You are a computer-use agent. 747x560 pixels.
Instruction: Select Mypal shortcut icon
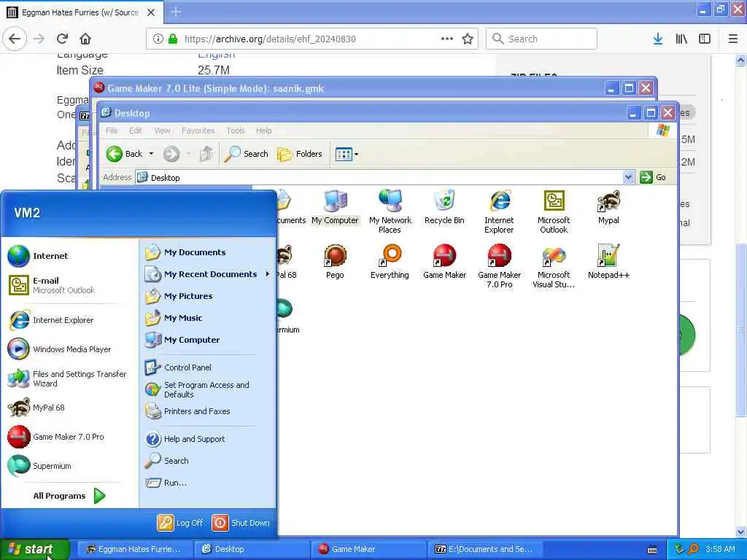click(x=608, y=206)
